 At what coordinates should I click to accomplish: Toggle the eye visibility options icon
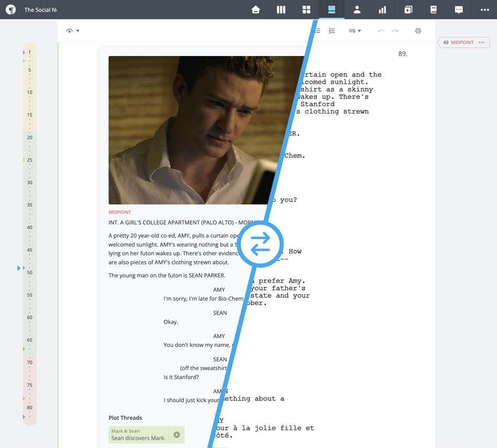coord(70,31)
